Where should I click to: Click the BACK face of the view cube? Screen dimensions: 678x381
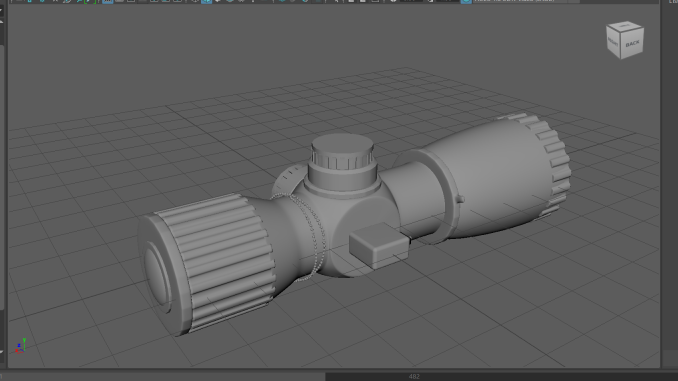[x=633, y=44]
